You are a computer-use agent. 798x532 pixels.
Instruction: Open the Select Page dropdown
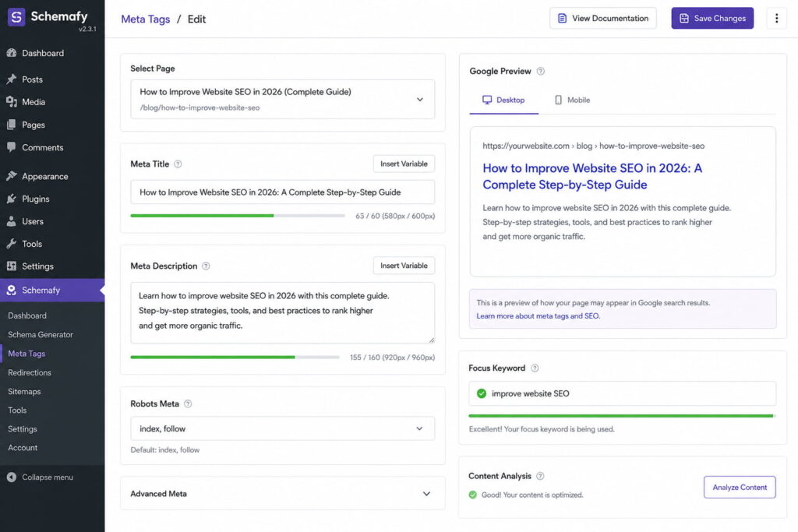click(x=282, y=99)
